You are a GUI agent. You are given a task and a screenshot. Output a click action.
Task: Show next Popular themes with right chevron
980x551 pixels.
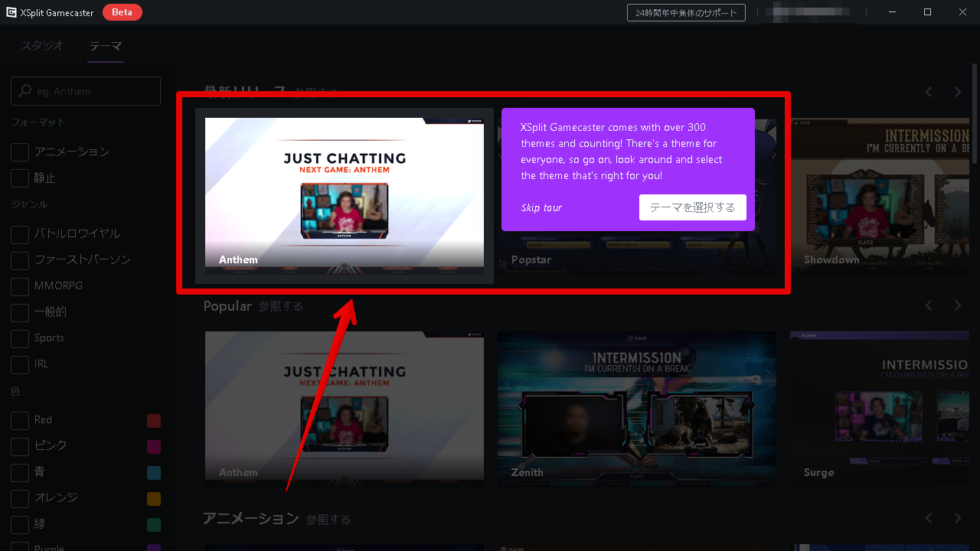(x=958, y=305)
